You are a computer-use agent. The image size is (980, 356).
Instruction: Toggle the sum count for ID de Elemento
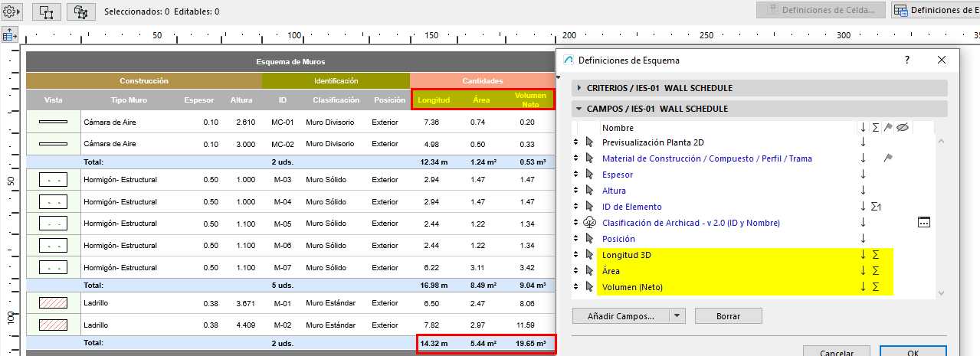pos(877,207)
